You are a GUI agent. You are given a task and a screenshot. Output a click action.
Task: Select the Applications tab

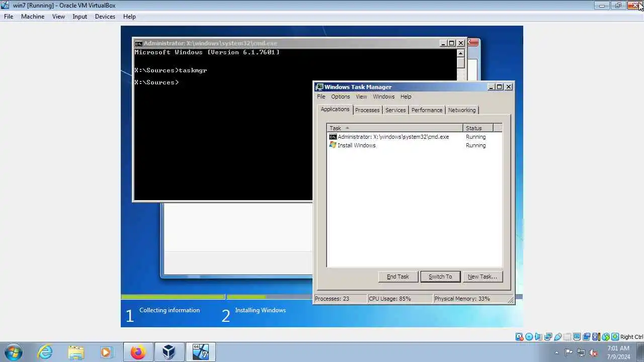coord(335,109)
